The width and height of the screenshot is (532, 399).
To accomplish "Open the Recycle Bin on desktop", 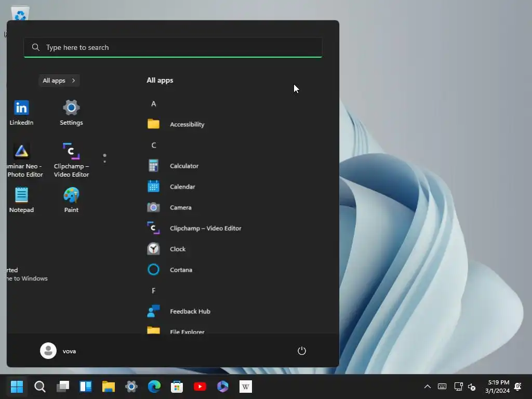I will [x=20, y=14].
